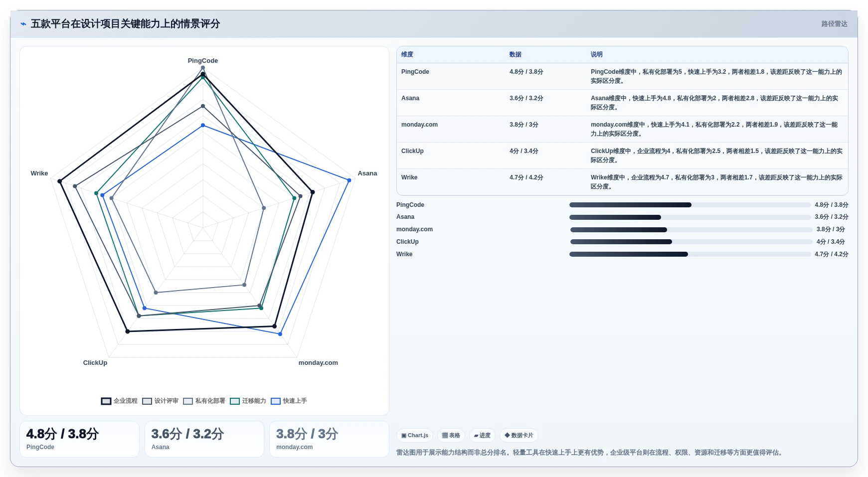
Task: Click the Wrike description text in table
Action: (x=716, y=182)
